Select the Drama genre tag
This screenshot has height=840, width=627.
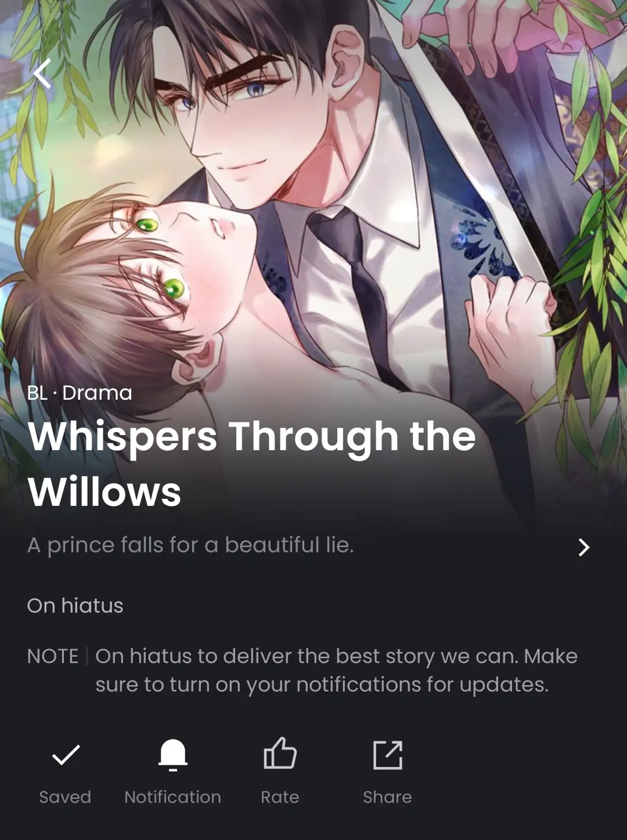tap(97, 393)
